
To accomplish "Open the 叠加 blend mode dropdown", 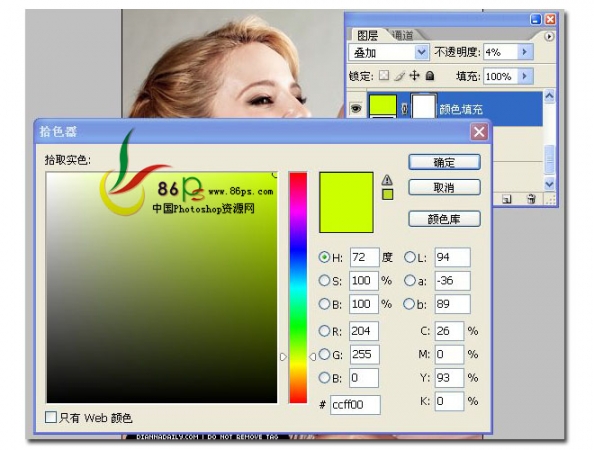I will (389, 52).
